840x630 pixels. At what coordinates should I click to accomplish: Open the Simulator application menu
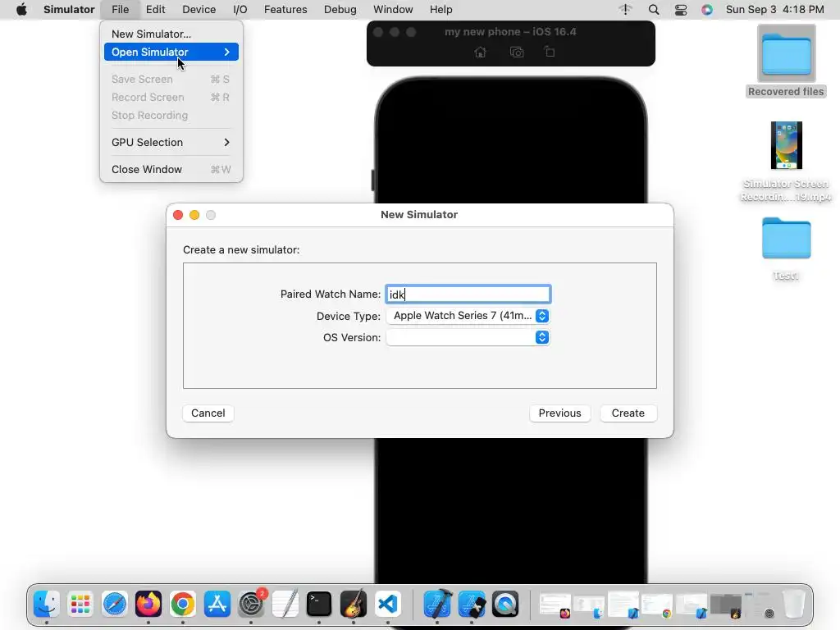click(69, 9)
